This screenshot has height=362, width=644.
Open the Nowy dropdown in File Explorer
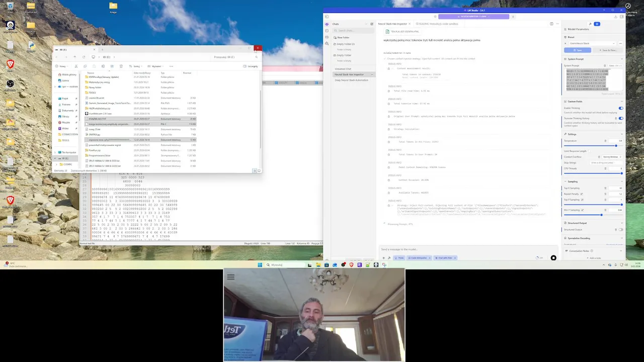point(63,66)
